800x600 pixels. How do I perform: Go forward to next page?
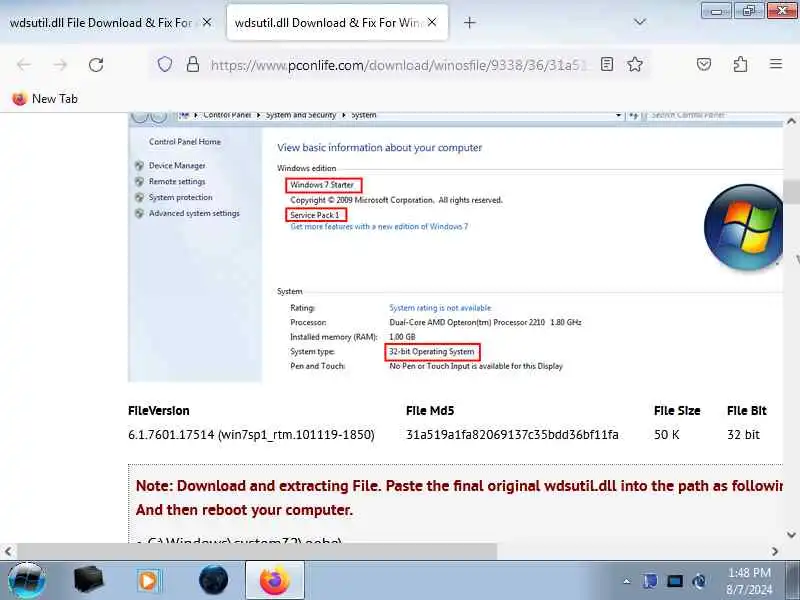click(x=60, y=65)
